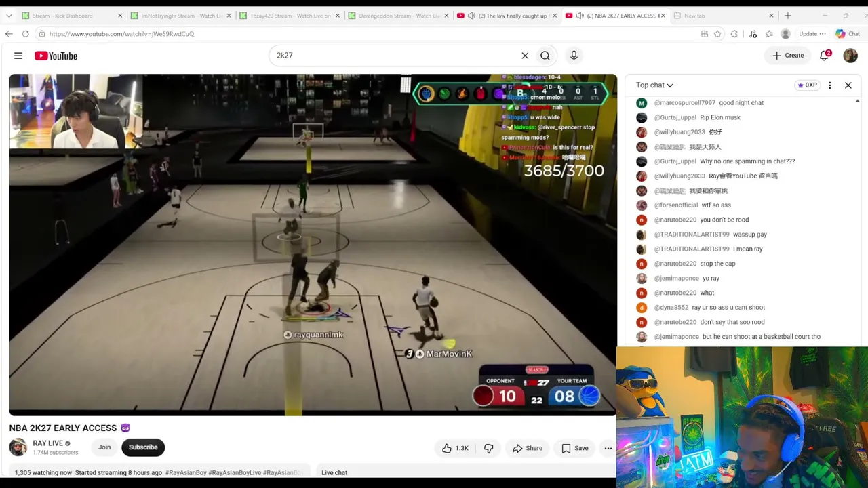Image resolution: width=868 pixels, height=488 pixels.
Task: Open the browser extensions icon
Action: 734,34
